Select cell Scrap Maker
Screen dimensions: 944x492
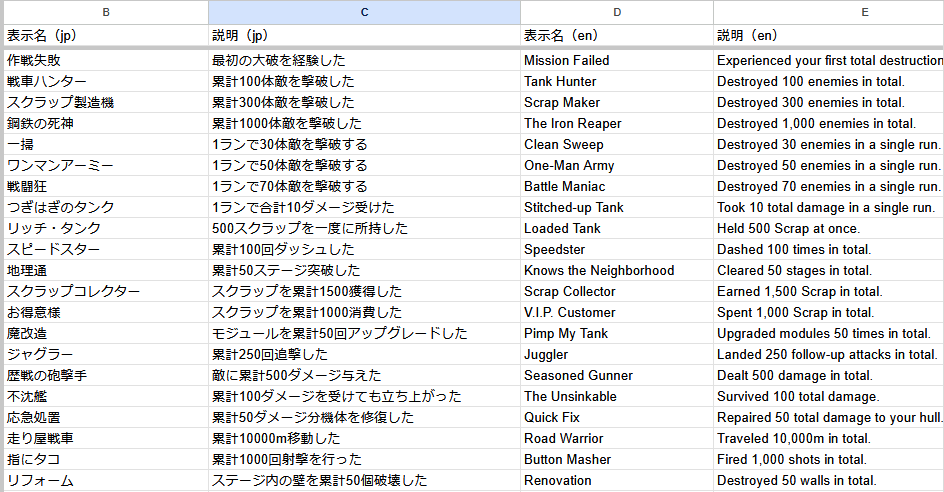617,102
